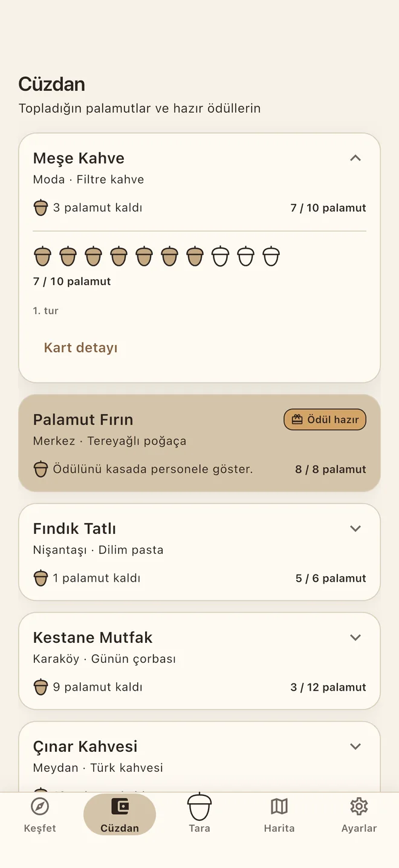Click the first filled acorn stamp
The width and height of the screenshot is (399, 868).
click(42, 256)
